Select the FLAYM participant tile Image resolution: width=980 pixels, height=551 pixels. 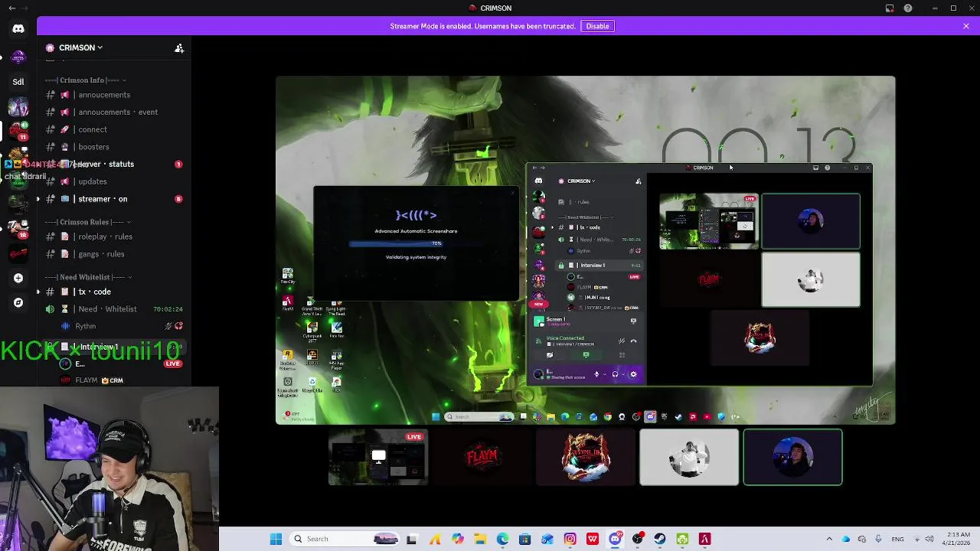click(x=482, y=457)
